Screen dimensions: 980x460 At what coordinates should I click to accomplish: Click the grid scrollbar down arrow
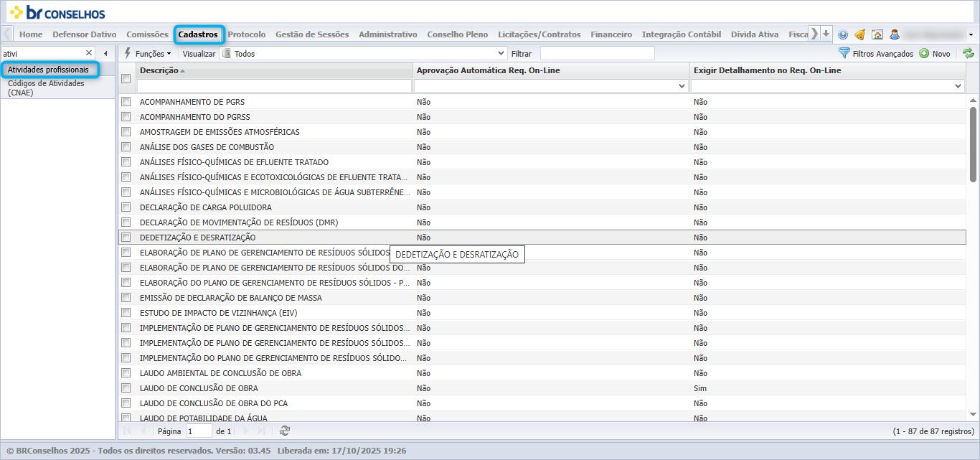coord(973,415)
